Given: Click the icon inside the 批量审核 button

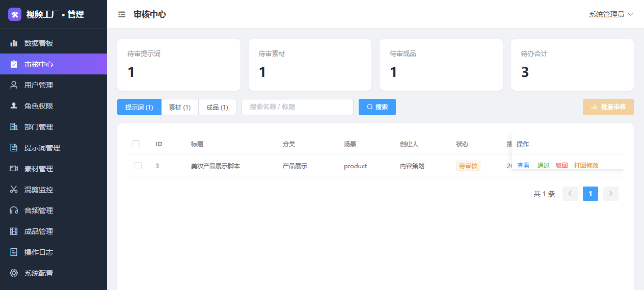Looking at the screenshot, I should click(594, 107).
